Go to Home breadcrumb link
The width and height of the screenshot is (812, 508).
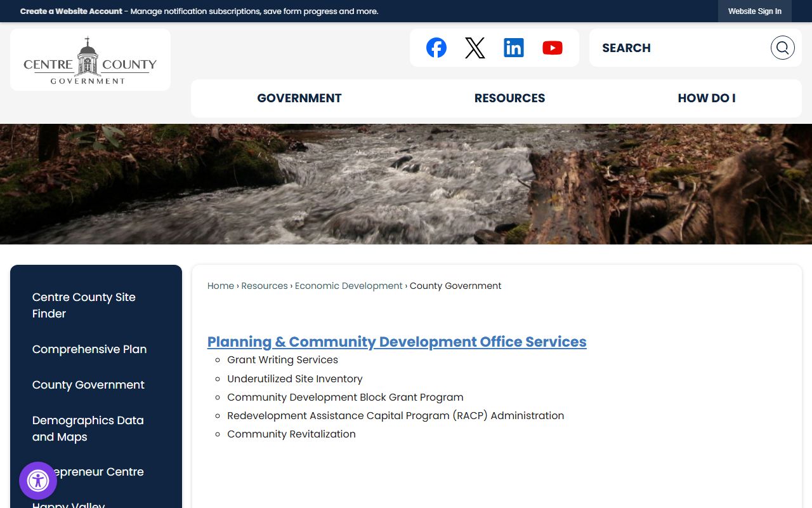coord(220,286)
